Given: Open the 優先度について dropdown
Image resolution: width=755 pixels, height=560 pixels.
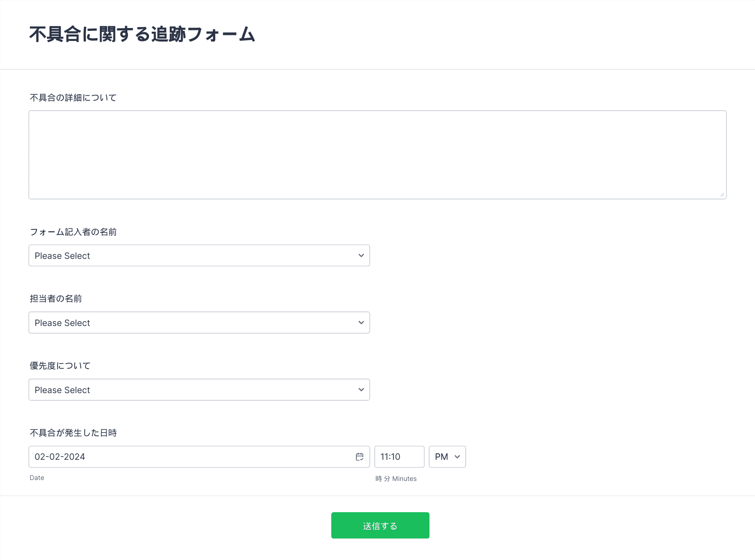Looking at the screenshot, I should pyautogui.click(x=199, y=389).
